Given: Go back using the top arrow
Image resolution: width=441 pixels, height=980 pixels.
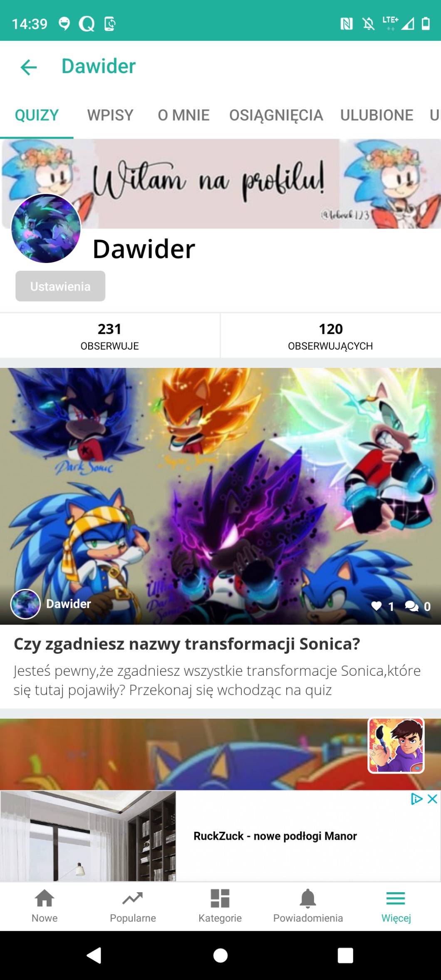Looking at the screenshot, I should pos(29,67).
